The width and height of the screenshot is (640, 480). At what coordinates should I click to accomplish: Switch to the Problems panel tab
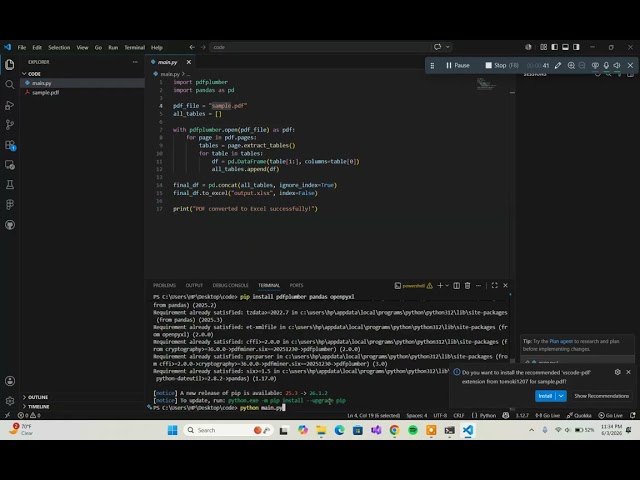click(x=164, y=285)
